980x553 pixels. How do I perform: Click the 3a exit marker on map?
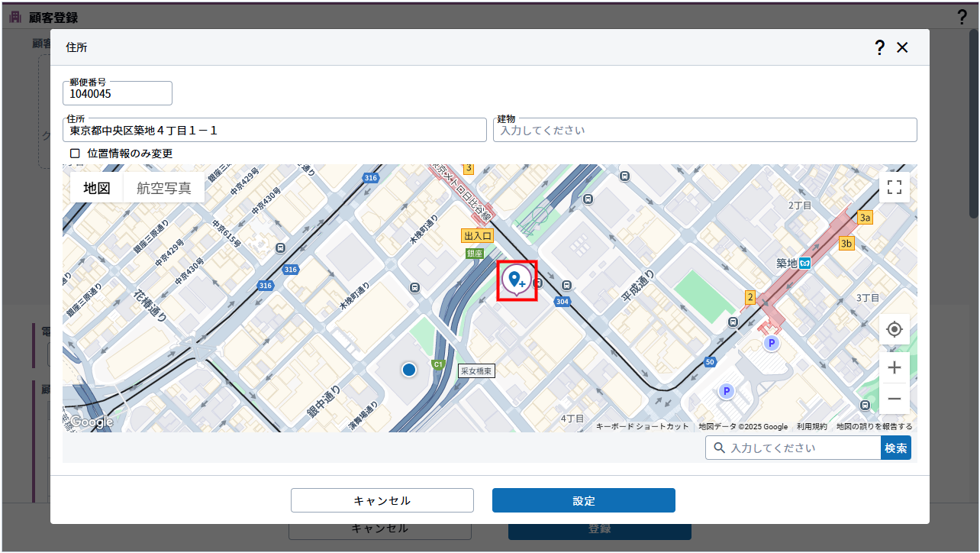865,218
